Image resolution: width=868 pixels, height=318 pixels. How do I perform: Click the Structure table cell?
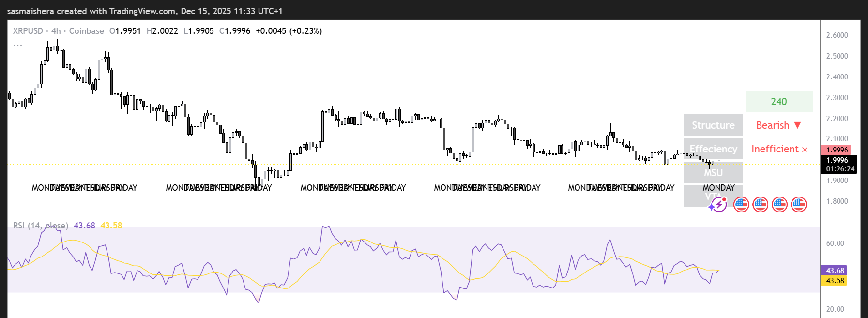click(x=713, y=125)
